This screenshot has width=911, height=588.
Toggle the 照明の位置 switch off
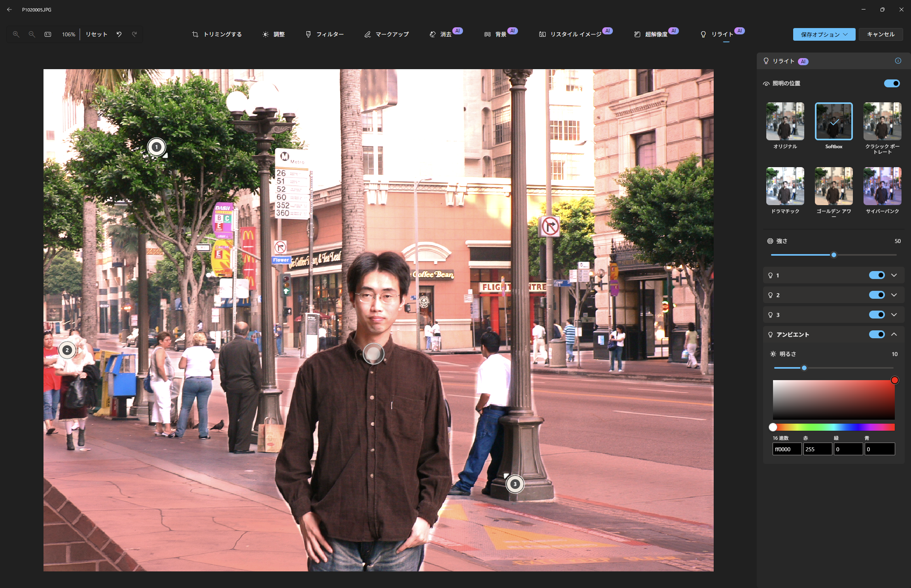point(892,83)
